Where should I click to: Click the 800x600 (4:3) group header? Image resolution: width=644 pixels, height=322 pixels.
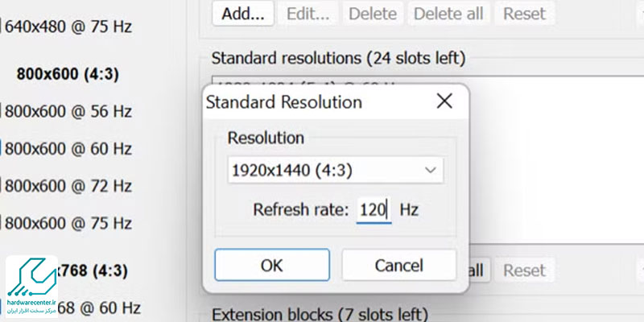[68, 74]
